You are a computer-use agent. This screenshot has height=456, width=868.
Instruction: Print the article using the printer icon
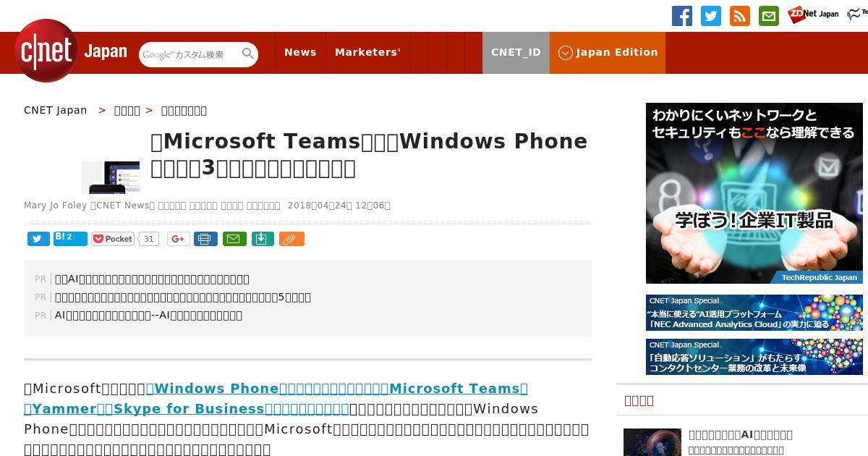tap(205, 239)
